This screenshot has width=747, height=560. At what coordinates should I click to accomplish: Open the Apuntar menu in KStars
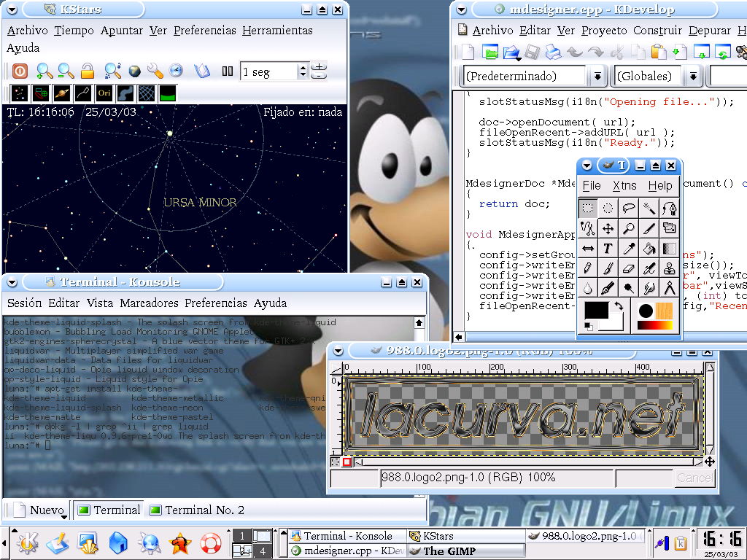click(122, 31)
